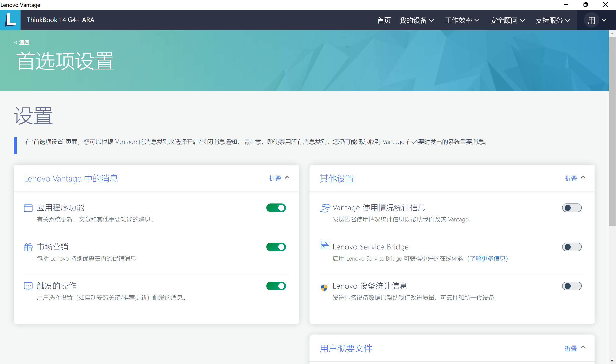
Task: Click the shield icon beside Lenovo 设备统计信息
Action: [x=324, y=288]
